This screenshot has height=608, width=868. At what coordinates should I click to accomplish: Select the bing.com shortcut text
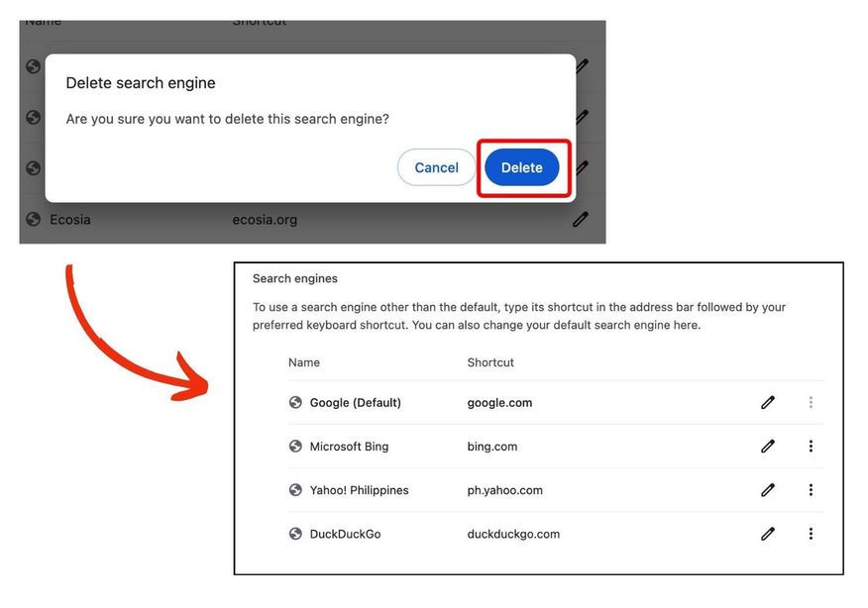point(492,447)
